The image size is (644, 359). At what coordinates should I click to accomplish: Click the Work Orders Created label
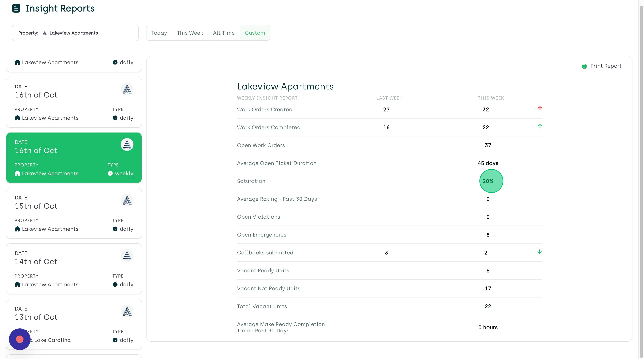pyautogui.click(x=264, y=109)
